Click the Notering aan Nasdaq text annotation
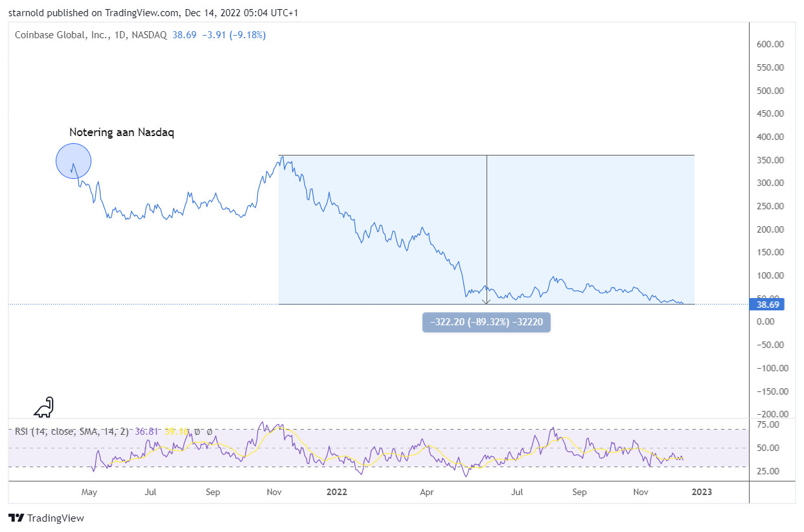804x532 pixels. [x=122, y=132]
